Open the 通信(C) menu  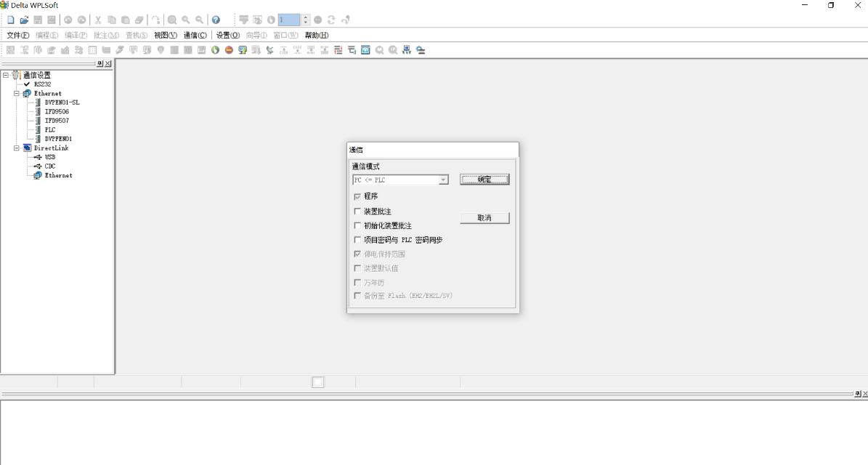195,35
